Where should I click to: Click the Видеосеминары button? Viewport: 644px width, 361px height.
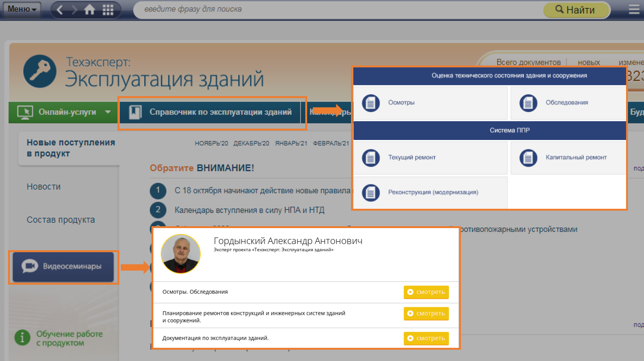63,267
